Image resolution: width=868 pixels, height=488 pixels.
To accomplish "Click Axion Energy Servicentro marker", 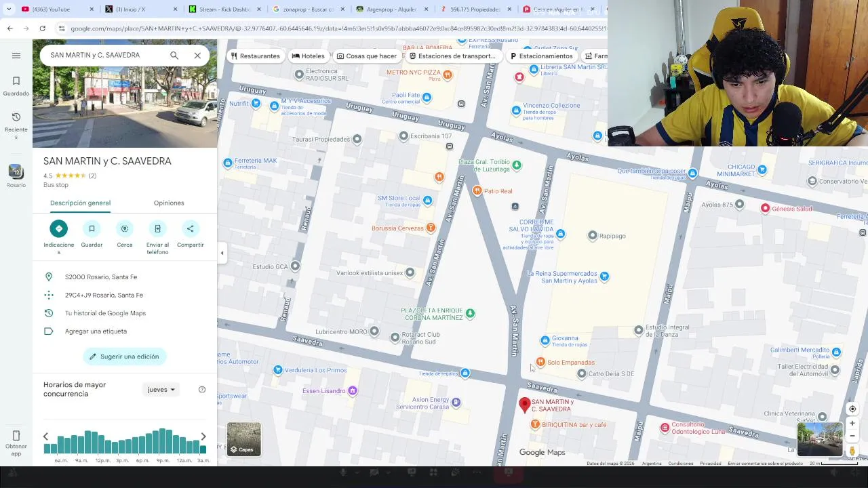I will (x=456, y=403).
